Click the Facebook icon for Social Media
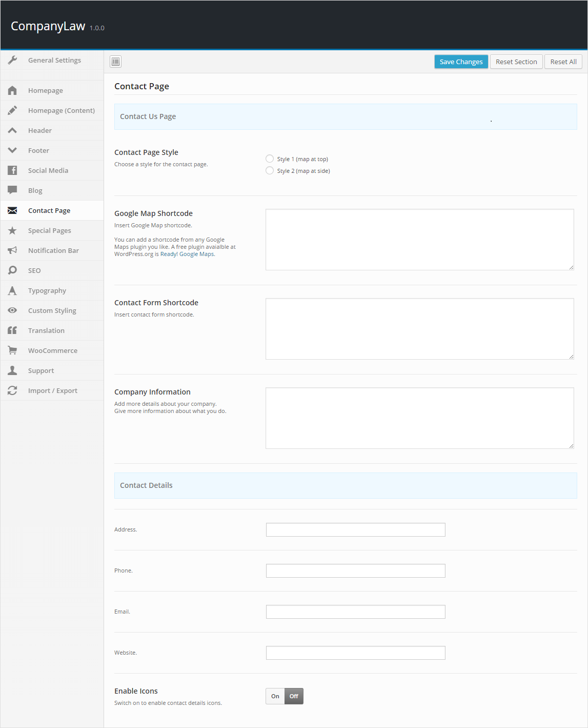This screenshot has width=588, height=728. click(x=13, y=171)
